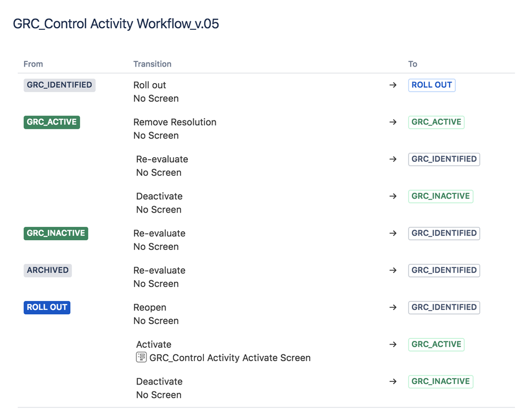
Task: Click the Reopen transition name
Action: [x=150, y=307]
